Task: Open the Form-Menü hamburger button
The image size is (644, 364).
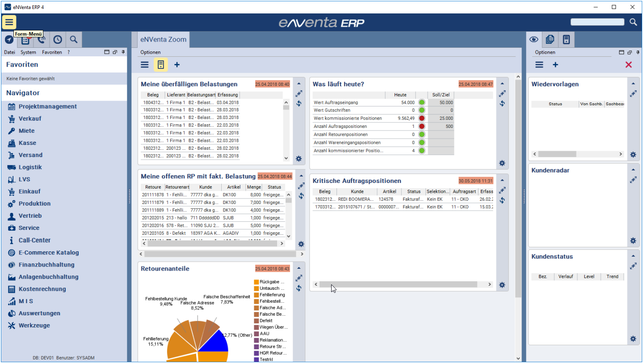Action: tap(9, 22)
